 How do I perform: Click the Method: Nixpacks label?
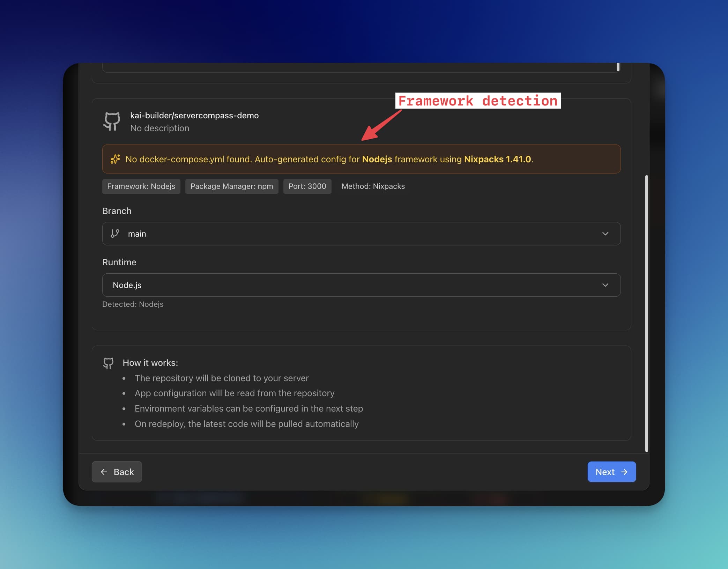(373, 186)
